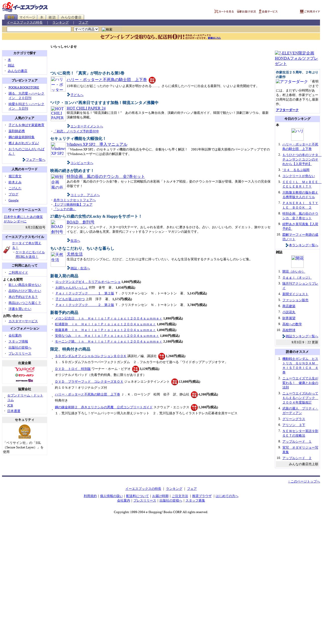Click the HOT CHILI PAPER thumbnail
The height and width of the screenshot is (644, 322).
pyautogui.click(x=58, y=113)
